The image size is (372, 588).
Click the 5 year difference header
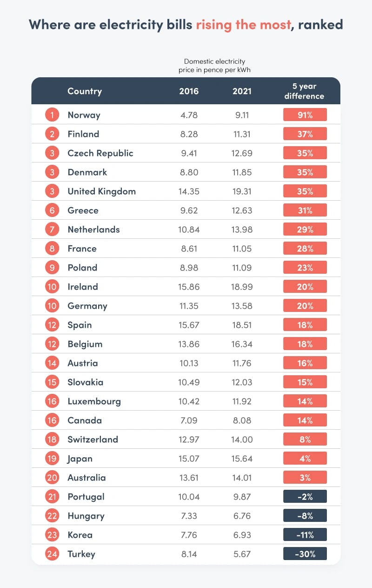point(305,91)
